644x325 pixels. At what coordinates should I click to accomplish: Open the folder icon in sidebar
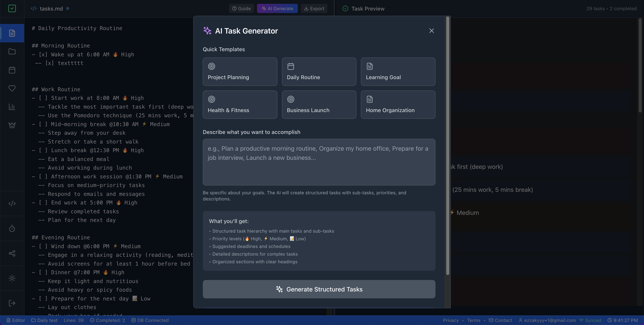point(12,52)
